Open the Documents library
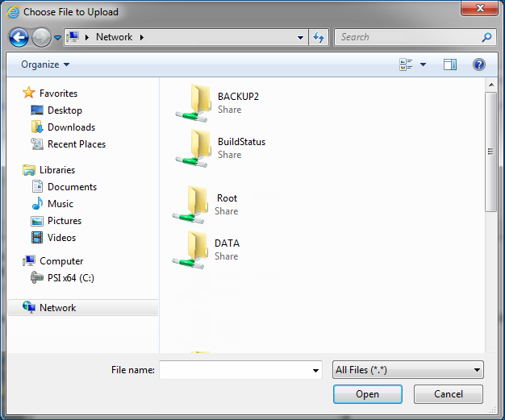The width and height of the screenshot is (505, 420). click(x=72, y=187)
